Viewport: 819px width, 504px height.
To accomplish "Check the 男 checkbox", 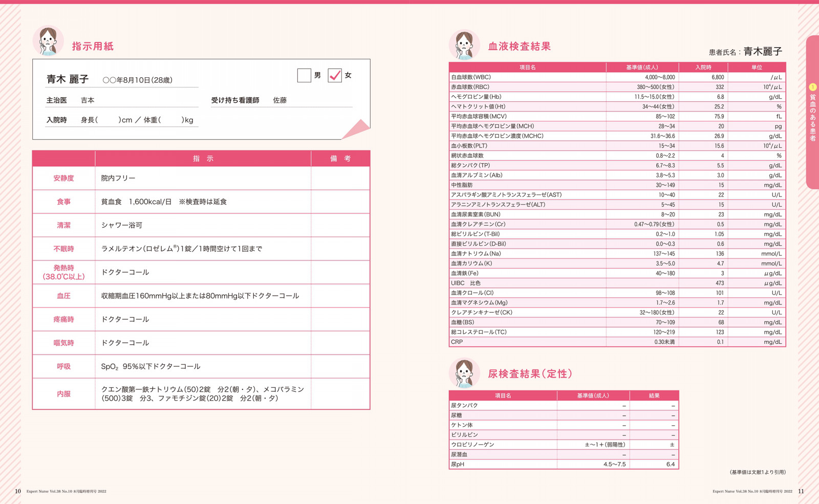I will click(x=304, y=75).
